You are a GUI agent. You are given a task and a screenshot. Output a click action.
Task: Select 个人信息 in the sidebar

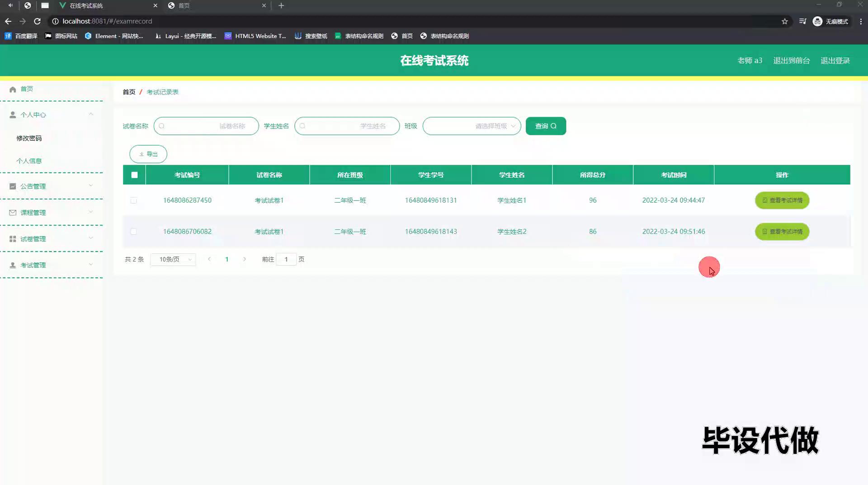(29, 161)
